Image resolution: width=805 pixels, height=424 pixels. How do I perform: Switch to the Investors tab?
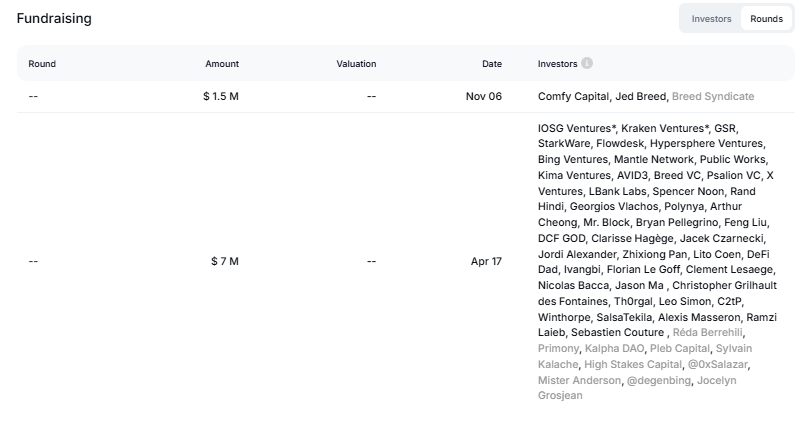coord(711,18)
